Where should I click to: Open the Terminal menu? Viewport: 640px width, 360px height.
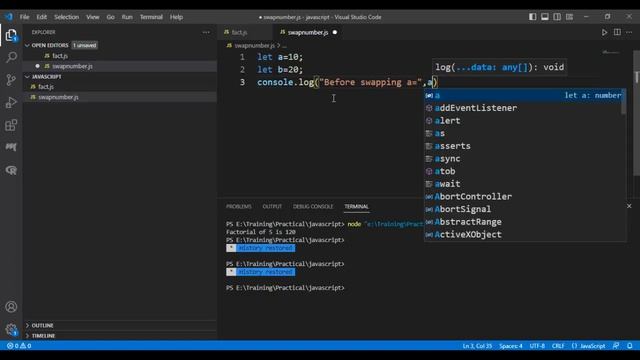pos(151,17)
